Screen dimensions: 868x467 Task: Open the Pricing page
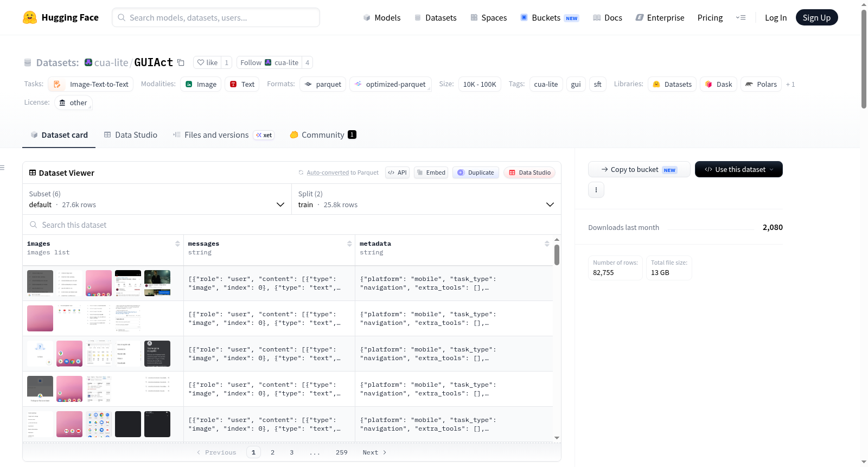click(710, 17)
